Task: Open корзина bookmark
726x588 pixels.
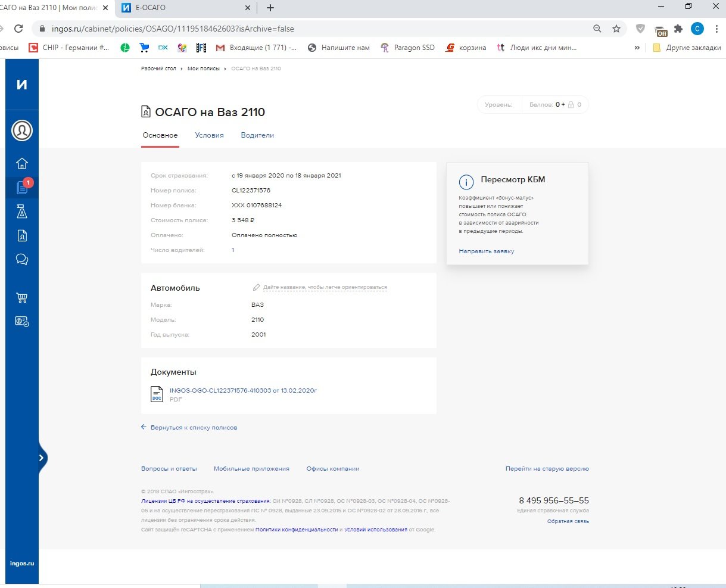Action: (x=466, y=48)
